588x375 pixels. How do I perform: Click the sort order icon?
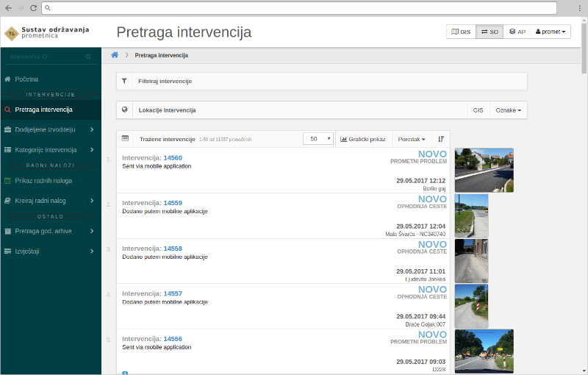point(441,139)
